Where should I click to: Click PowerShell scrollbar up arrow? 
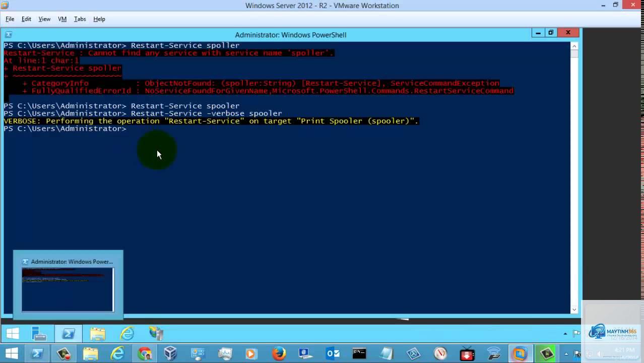(574, 46)
